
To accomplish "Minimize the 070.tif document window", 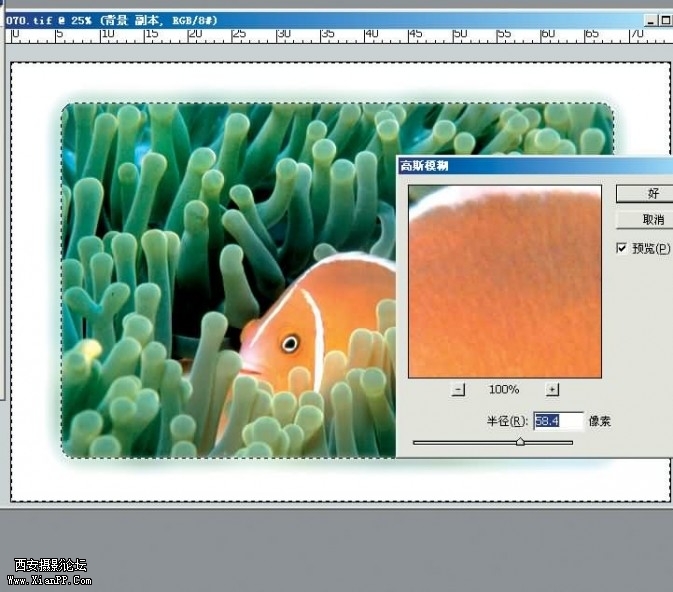I will tap(651, 20).
